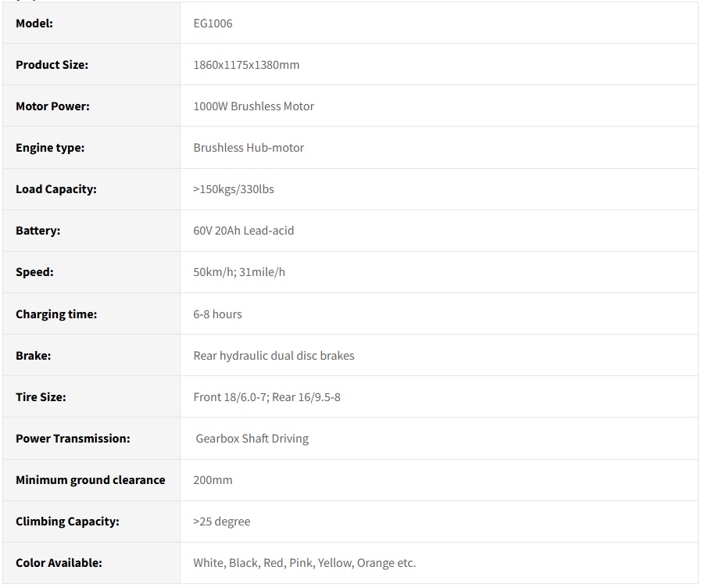701x588 pixels.
Task: Click the Rear hydraulic dual disc brakes text
Action: 274,356
